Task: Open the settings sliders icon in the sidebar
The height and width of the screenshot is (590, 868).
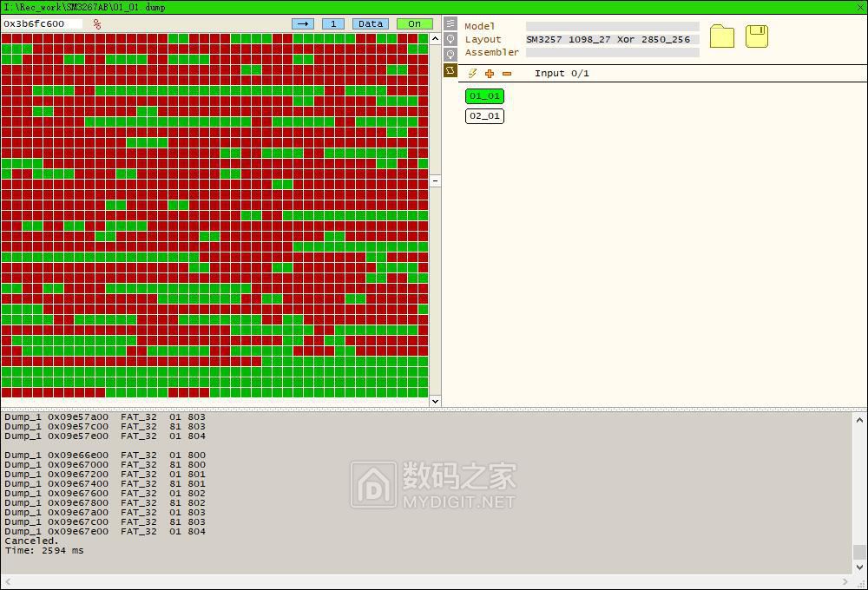Action: click(x=450, y=23)
